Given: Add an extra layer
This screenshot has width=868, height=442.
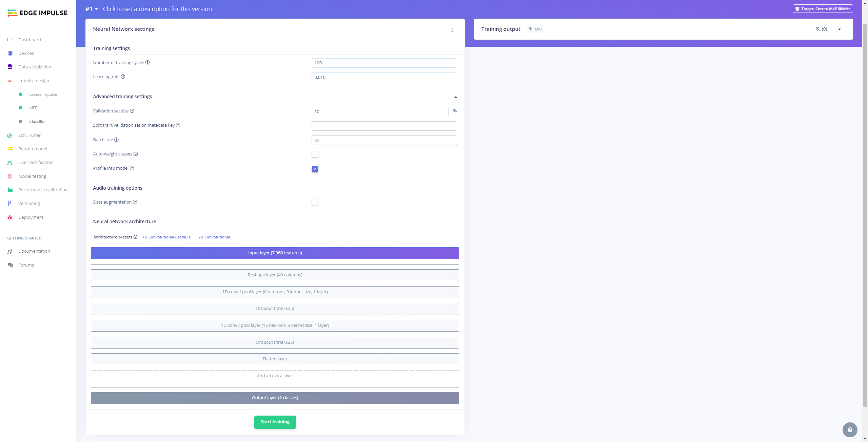Looking at the screenshot, I should [275, 376].
